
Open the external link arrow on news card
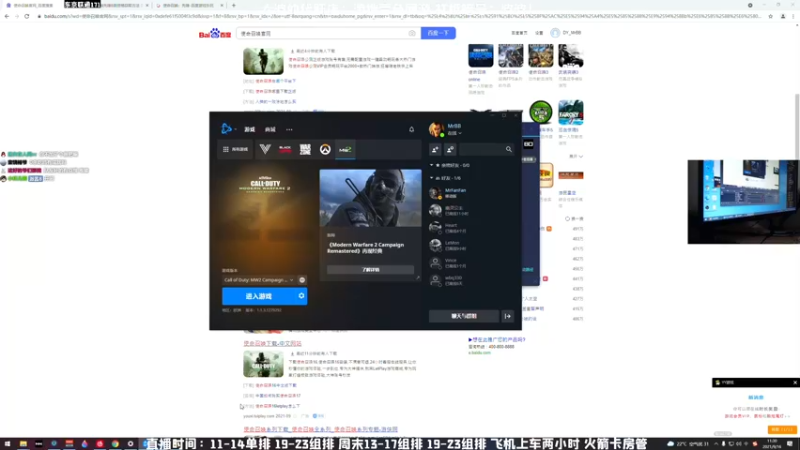tap(418, 278)
